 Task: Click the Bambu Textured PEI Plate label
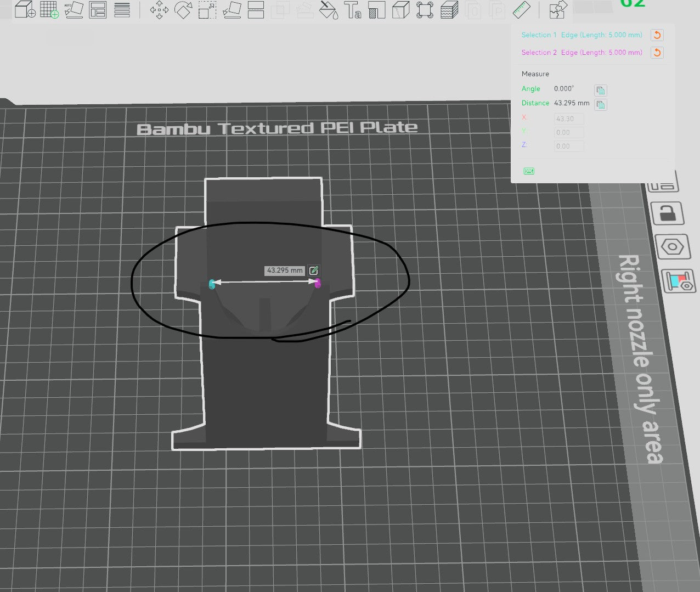coord(277,128)
